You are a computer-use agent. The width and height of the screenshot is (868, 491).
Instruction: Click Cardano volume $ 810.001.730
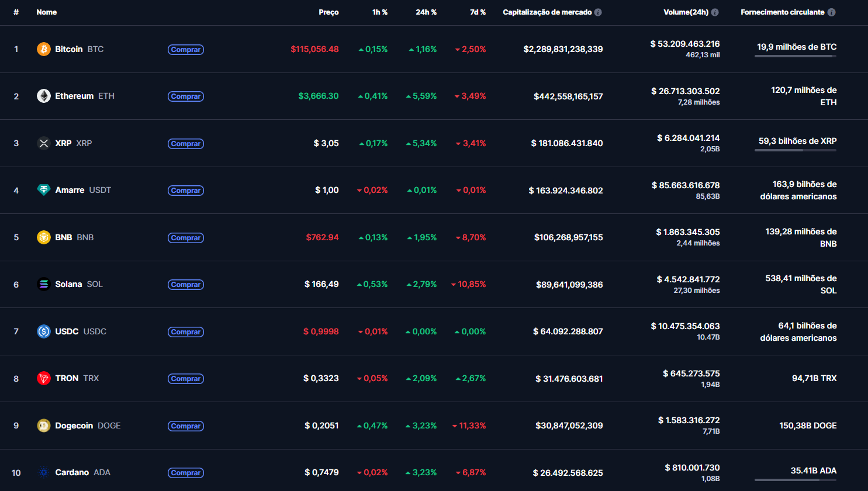[x=692, y=468]
